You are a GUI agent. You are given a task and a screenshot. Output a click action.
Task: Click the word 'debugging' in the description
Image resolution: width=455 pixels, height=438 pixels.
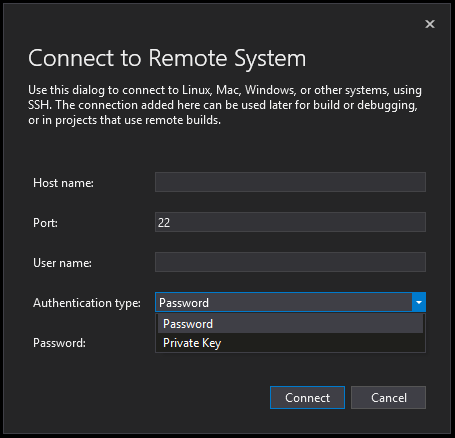pos(387,105)
